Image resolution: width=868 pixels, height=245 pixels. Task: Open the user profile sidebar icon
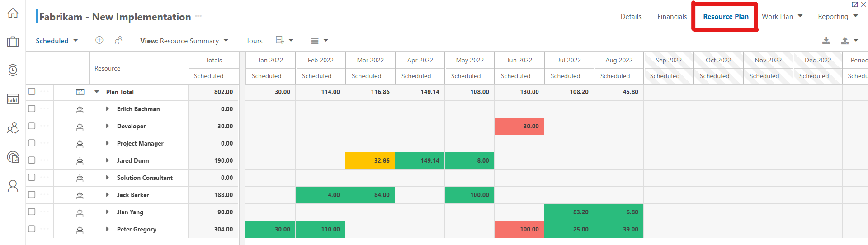[13, 186]
